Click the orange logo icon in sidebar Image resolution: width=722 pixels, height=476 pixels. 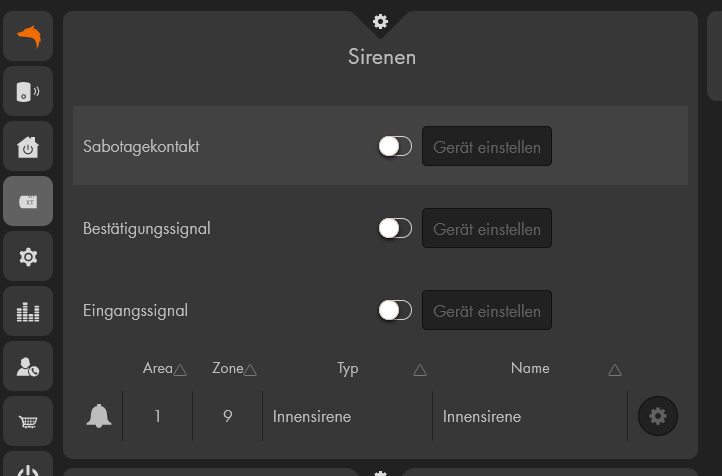(28, 38)
